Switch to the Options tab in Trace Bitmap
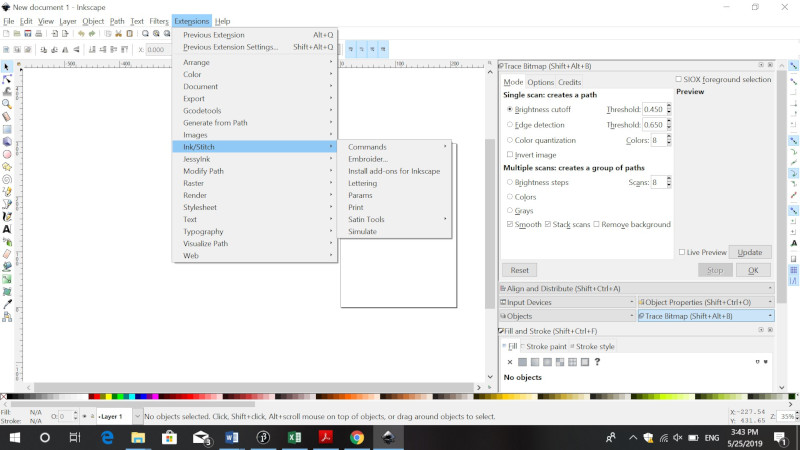This screenshot has width=800, height=450. 540,82
